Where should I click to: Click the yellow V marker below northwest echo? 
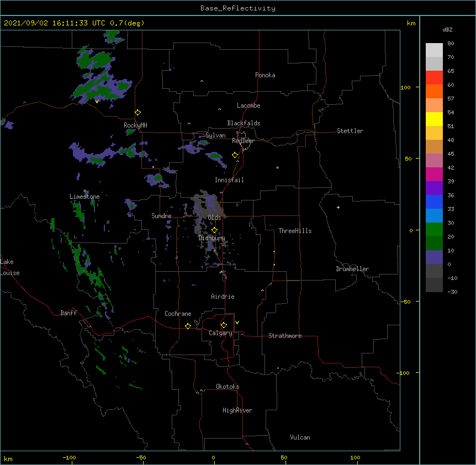pos(97,102)
